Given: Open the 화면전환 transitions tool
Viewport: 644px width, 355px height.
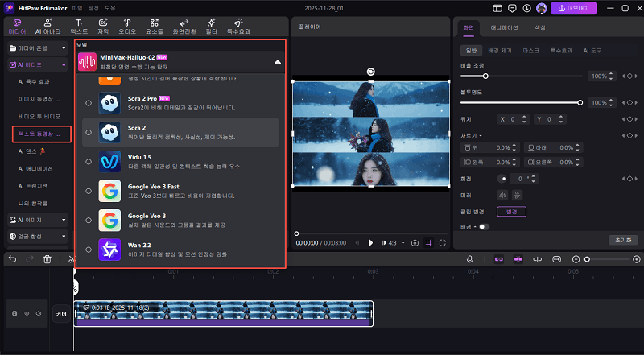Looking at the screenshot, I should [x=184, y=27].
